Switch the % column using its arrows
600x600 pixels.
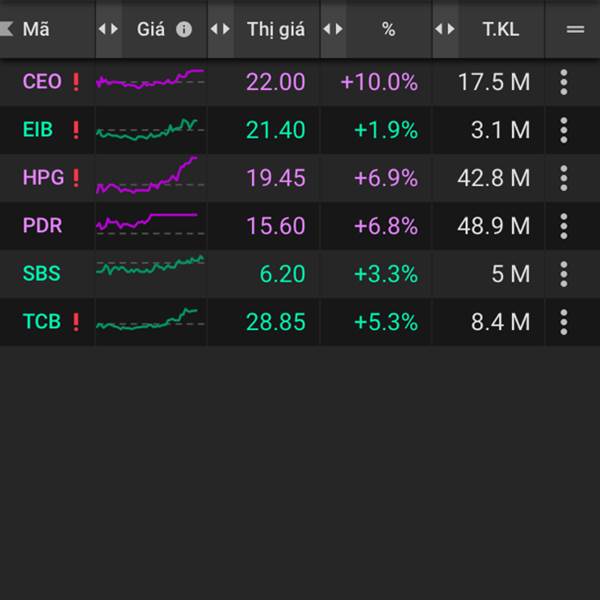[x=333, y=29]
